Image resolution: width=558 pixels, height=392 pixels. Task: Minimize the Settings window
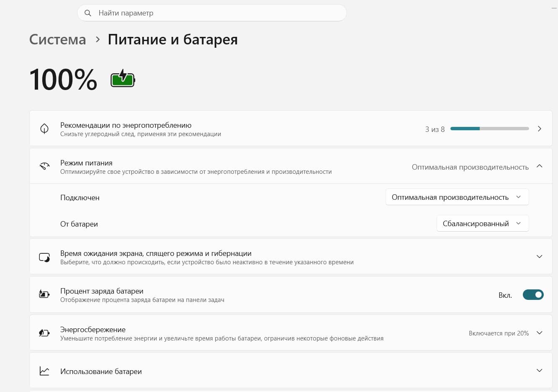[554, 8]
